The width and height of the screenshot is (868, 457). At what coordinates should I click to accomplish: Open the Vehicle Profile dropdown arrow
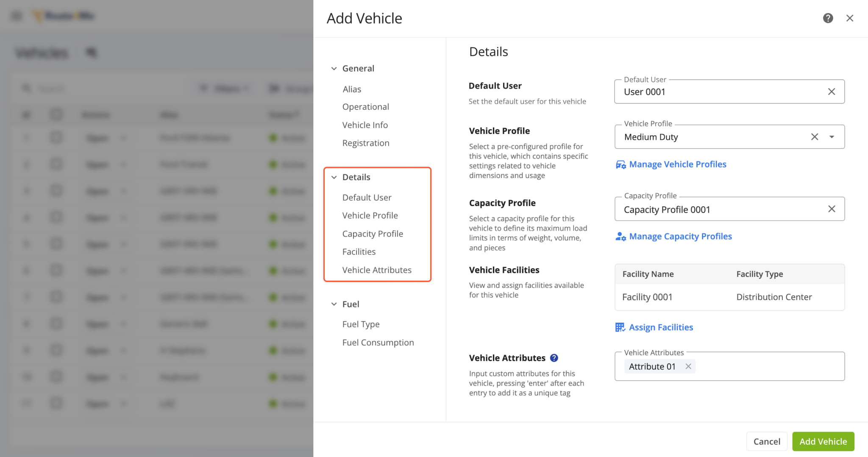point(832,137)
